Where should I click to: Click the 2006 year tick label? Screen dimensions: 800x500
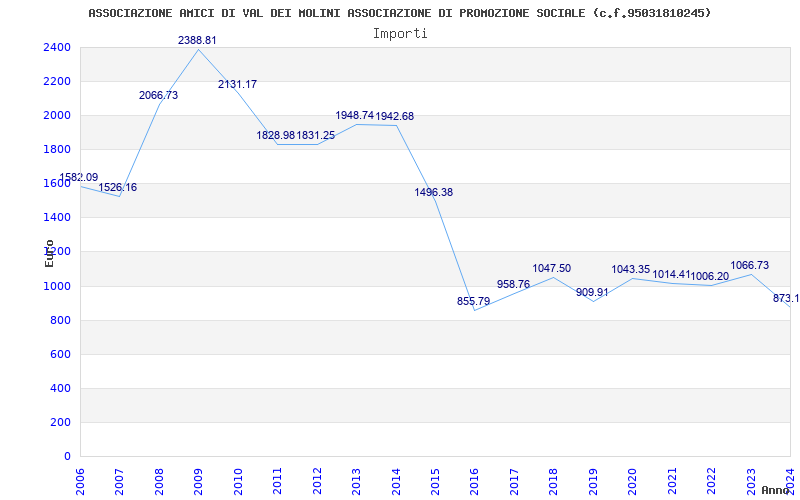click(80, 481)
